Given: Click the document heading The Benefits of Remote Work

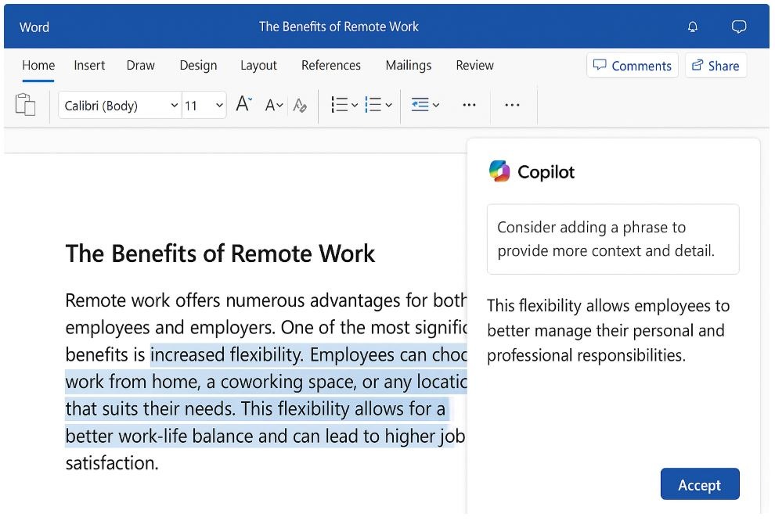Looking at the screenshot, I should pyautogui.click(x=221, y=253).
